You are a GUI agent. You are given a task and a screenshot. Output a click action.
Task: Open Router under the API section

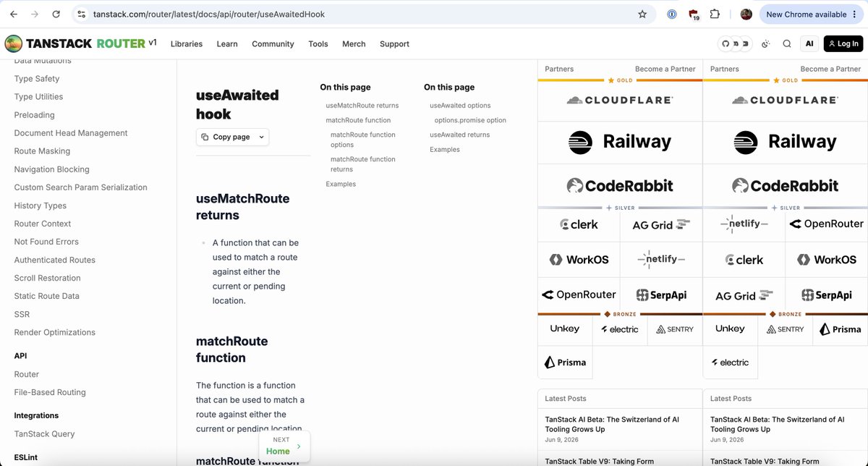click(27, 374)
